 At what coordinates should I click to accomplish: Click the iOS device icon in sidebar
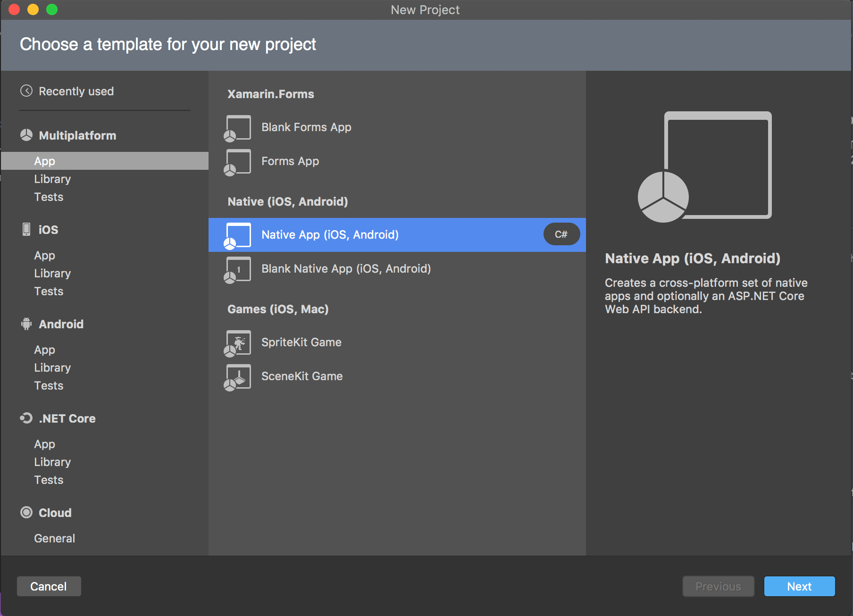(x=26, y=230)
